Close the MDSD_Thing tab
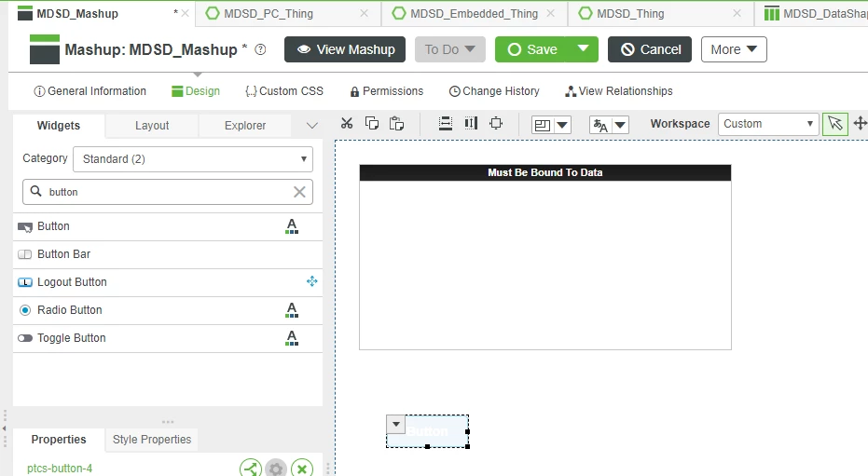The width and height of the screenshot is (868, 476). (737, 13)
